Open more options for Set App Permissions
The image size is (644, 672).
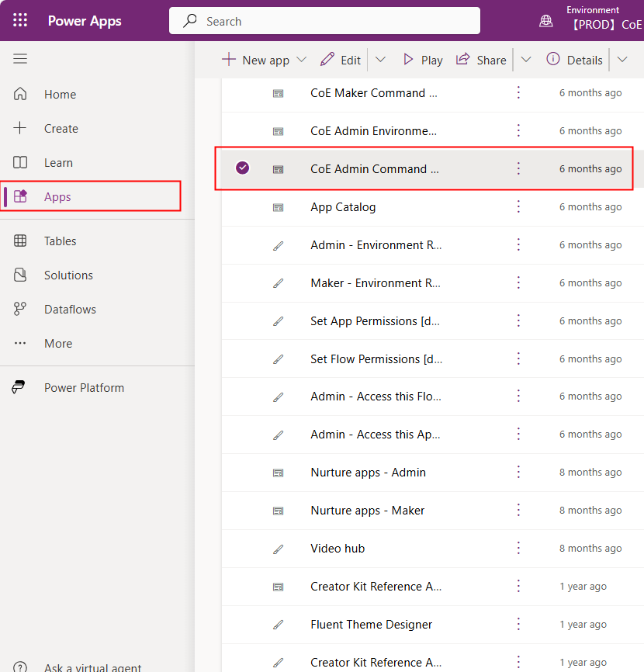point(518,321)
